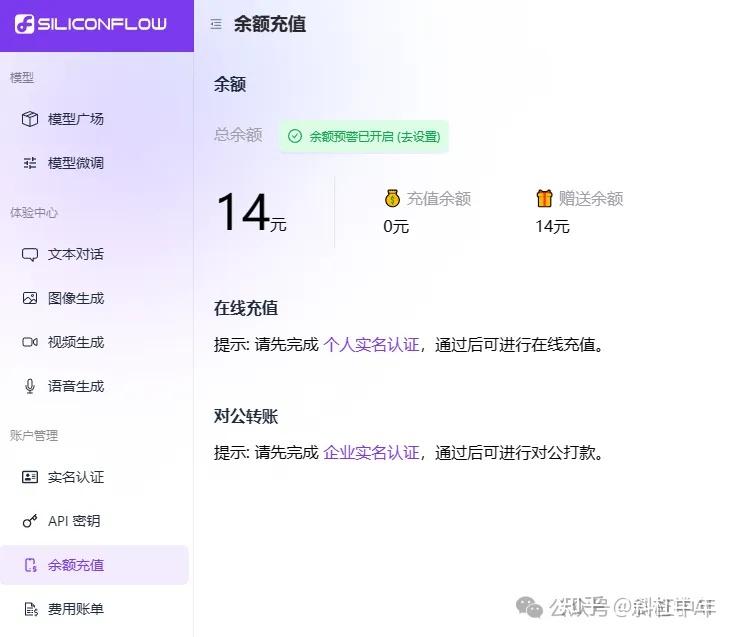Collapse the sidebar with the menu-fold icon

click(x=216, y=24)
